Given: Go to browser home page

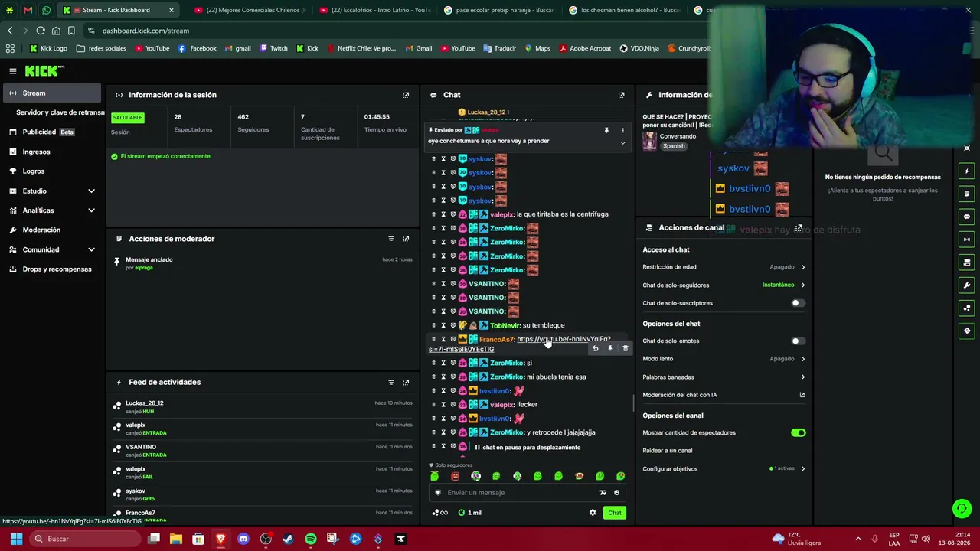Looking at the screenshot, I should click(56, 31).
